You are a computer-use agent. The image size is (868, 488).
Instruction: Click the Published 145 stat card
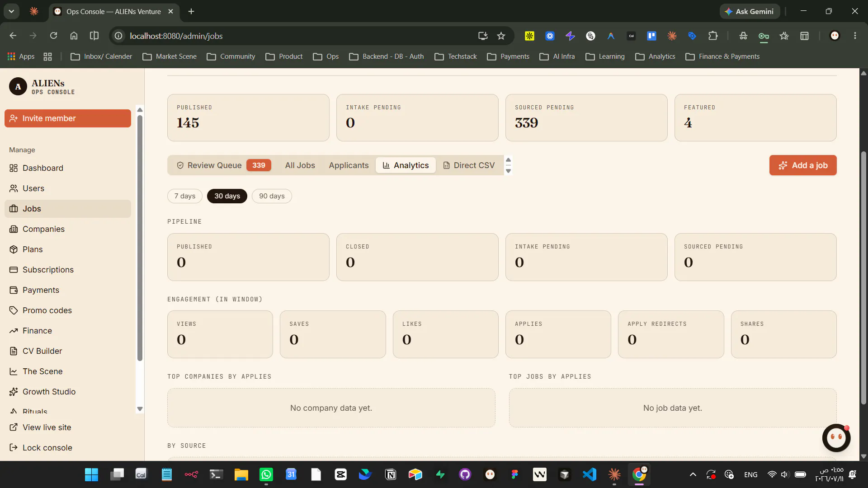[248, 118]
